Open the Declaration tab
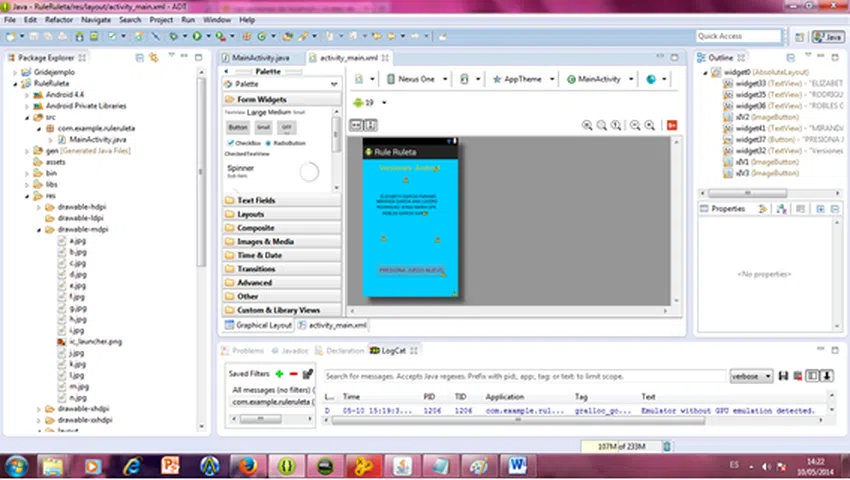 (340, 351)
